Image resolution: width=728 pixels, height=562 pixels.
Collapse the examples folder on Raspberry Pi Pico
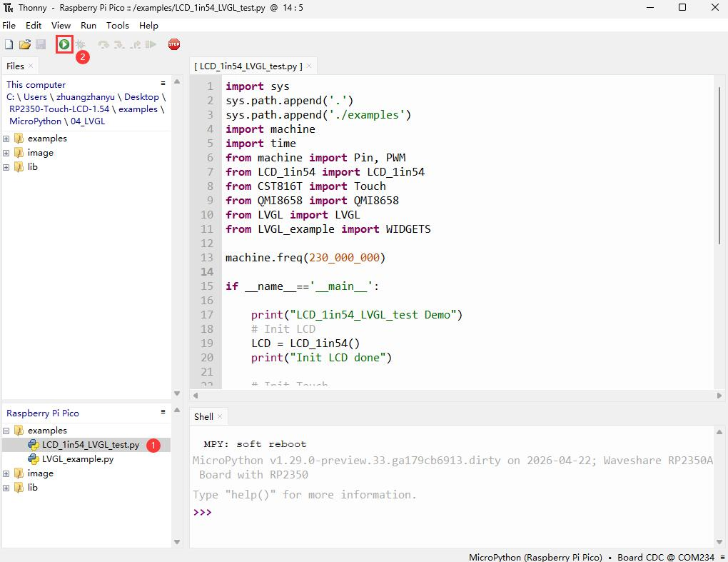coord(5,430)
